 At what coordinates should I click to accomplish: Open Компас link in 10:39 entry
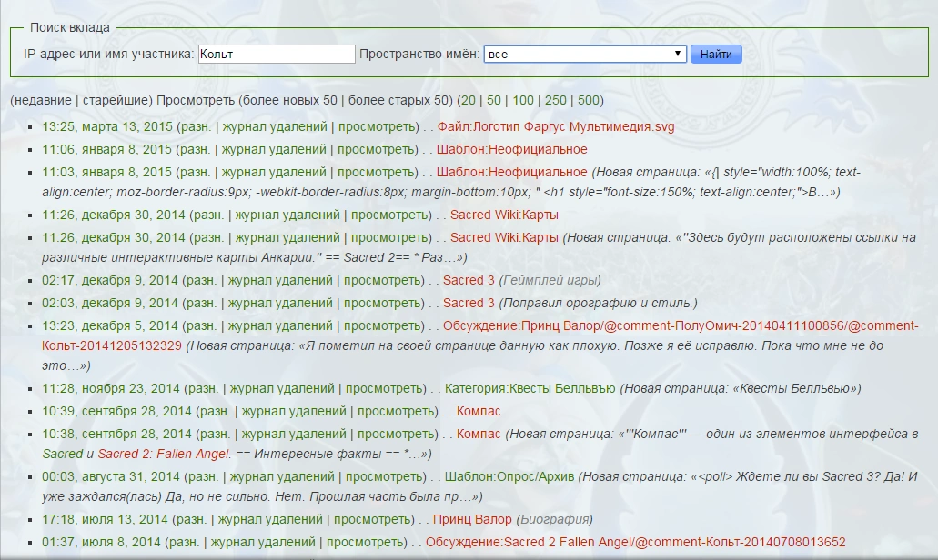coord(478,411)
